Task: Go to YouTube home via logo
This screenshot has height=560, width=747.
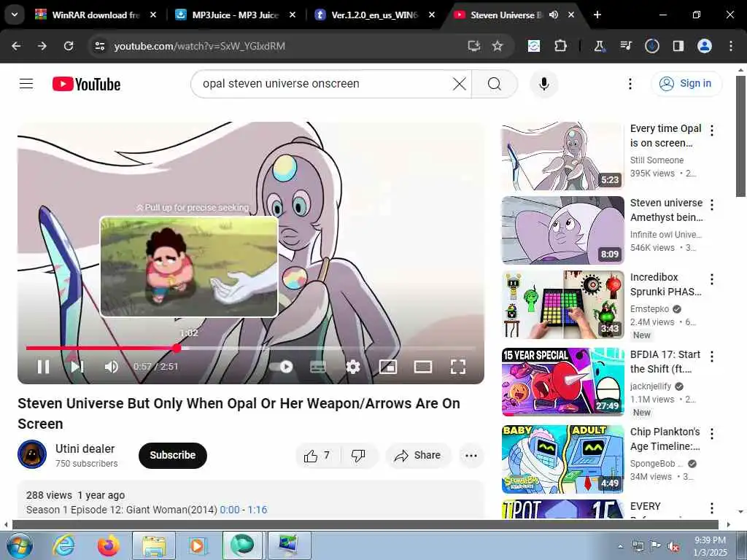Action: coord(86,85)
